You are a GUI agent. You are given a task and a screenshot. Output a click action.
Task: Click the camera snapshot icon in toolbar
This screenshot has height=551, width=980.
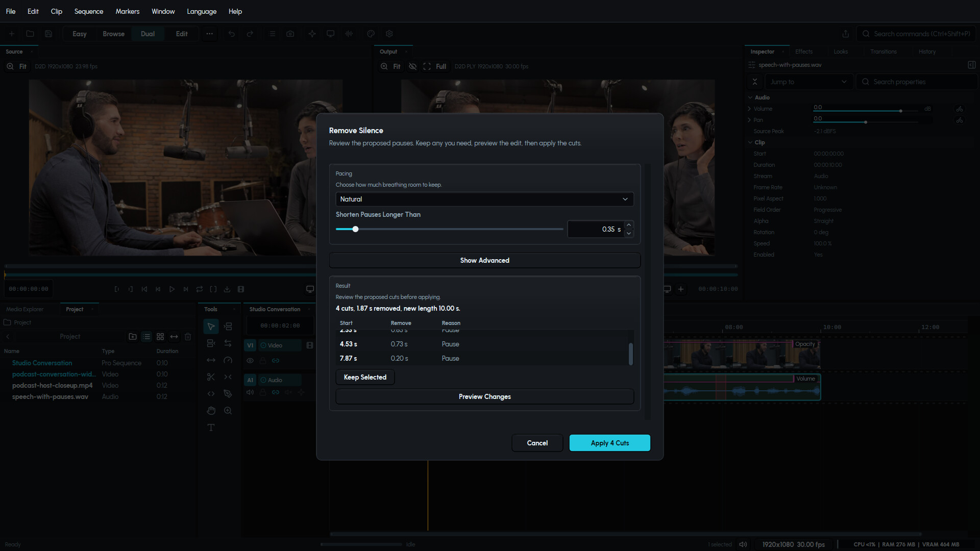coord(290,34)
